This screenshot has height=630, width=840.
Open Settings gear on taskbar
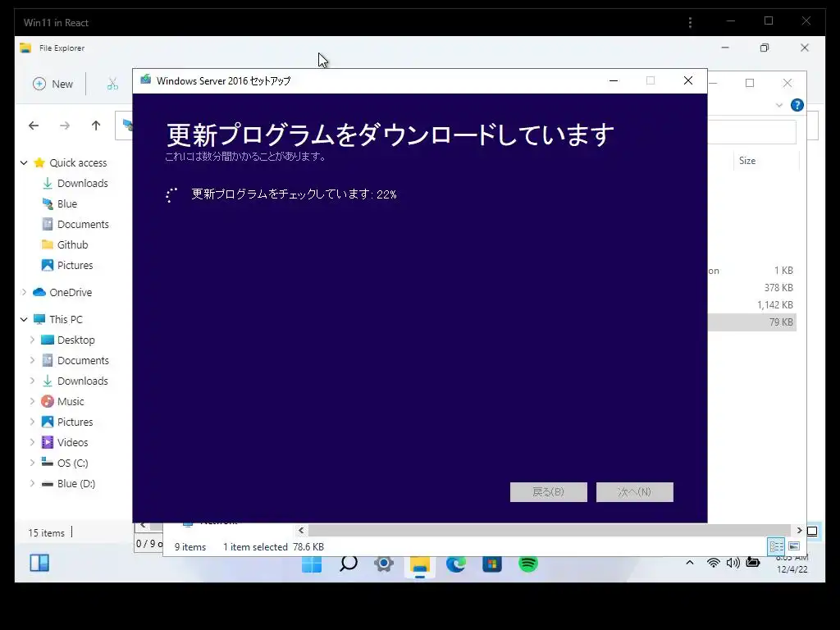pyautogui.click(x=384, y=564)
